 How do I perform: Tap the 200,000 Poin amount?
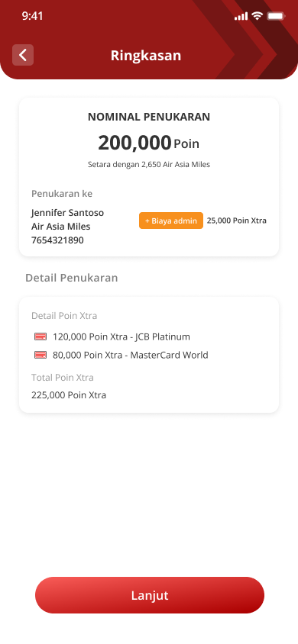tap(149, 143)
